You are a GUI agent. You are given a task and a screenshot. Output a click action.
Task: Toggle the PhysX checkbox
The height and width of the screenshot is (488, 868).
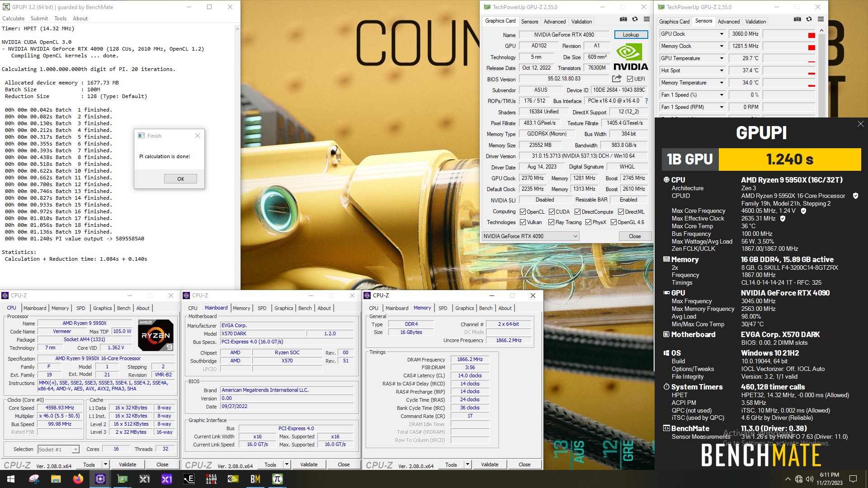pos(588,222)
